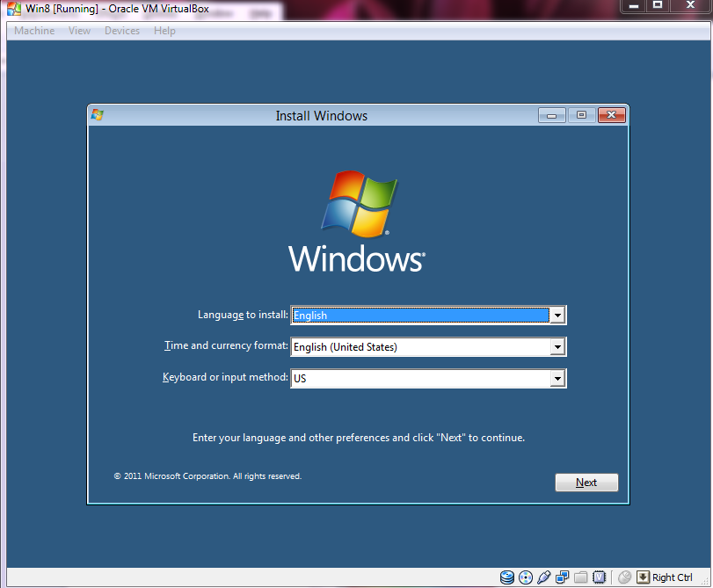Image resolution: width=713 pixels, height=588 pixels.
Task: Click the 2011 Microsoft Corporation copyright text
Action: click(x=207, y=476)
